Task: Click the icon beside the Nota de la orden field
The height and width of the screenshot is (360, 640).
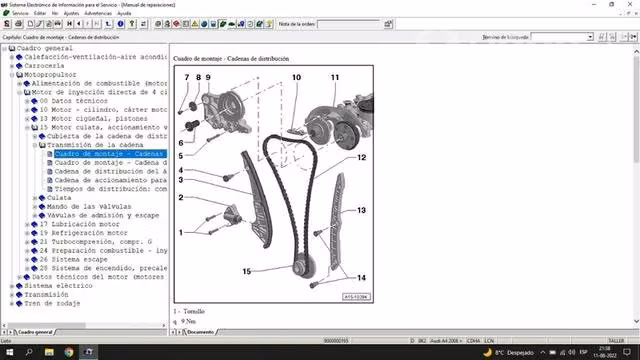Action: (388, 24)
